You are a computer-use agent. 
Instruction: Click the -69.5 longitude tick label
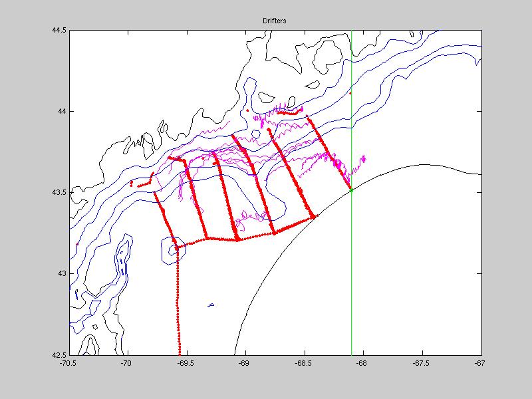[186, 363]
